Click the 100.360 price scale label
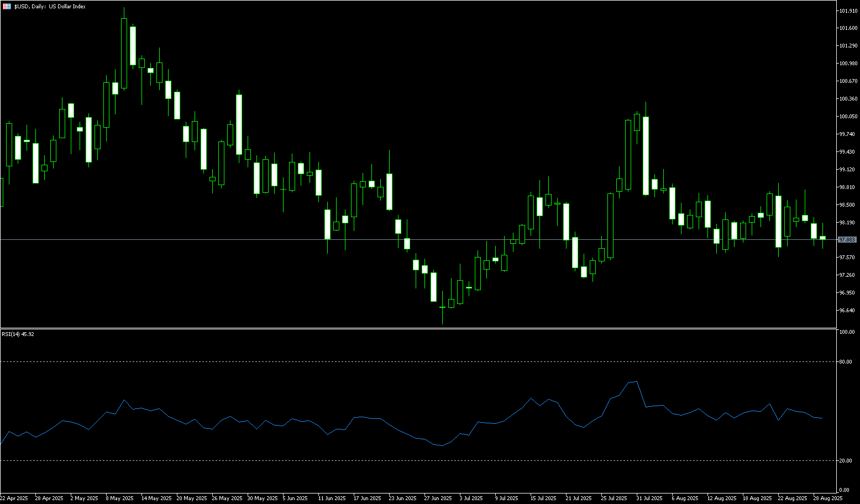This screenshot has width=860, height=504. pos(848,99)
